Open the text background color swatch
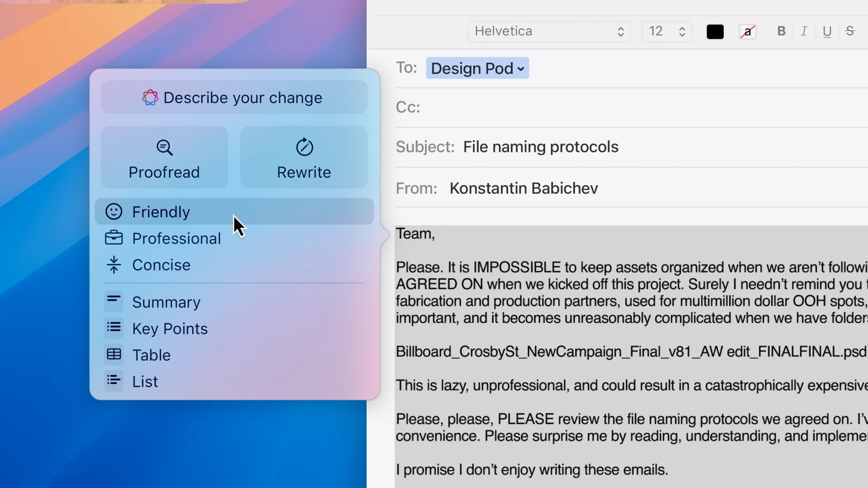The image size is (868, 488). coord(747,32)
